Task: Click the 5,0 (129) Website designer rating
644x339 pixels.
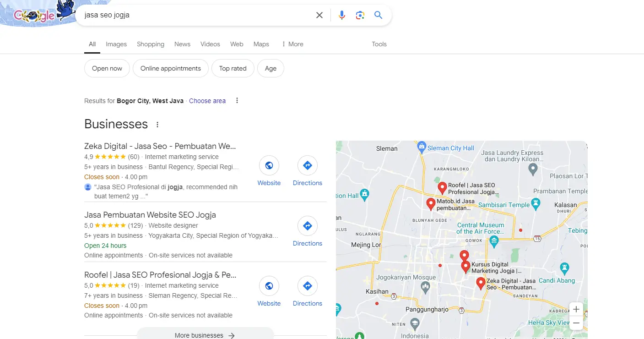Action: (x=141, y=225)
